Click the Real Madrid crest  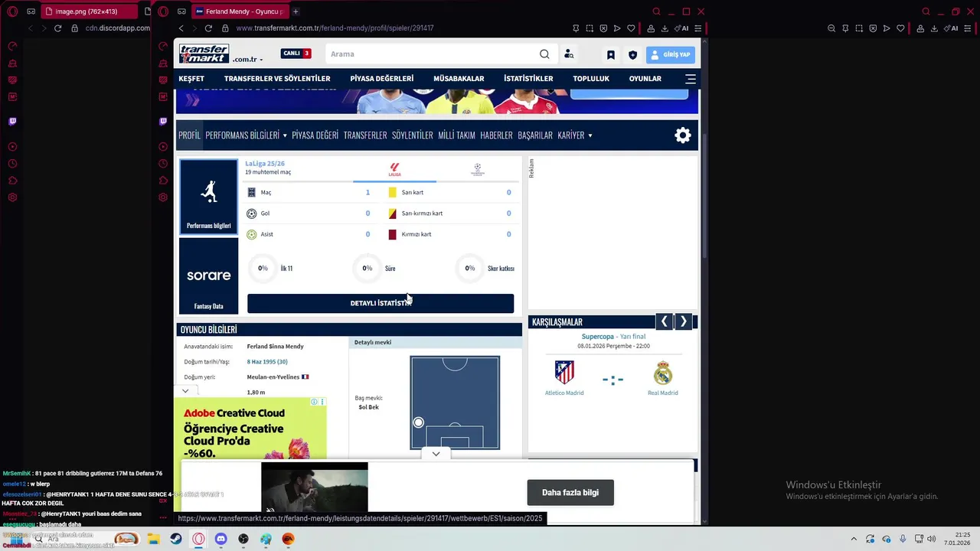[663, 373]
